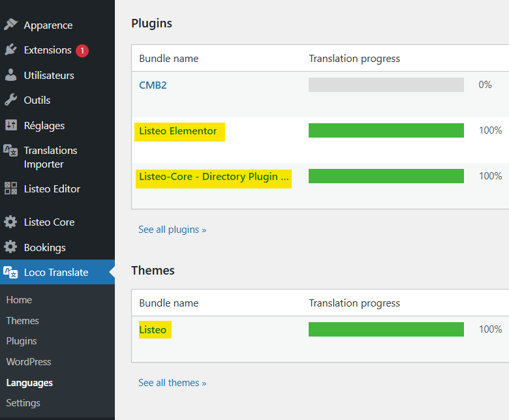Click the Apparence paintbrush icon
Image resolution: width=509 pixels, height=420 pixels.
pyautogui.click(x=10, y=25)
